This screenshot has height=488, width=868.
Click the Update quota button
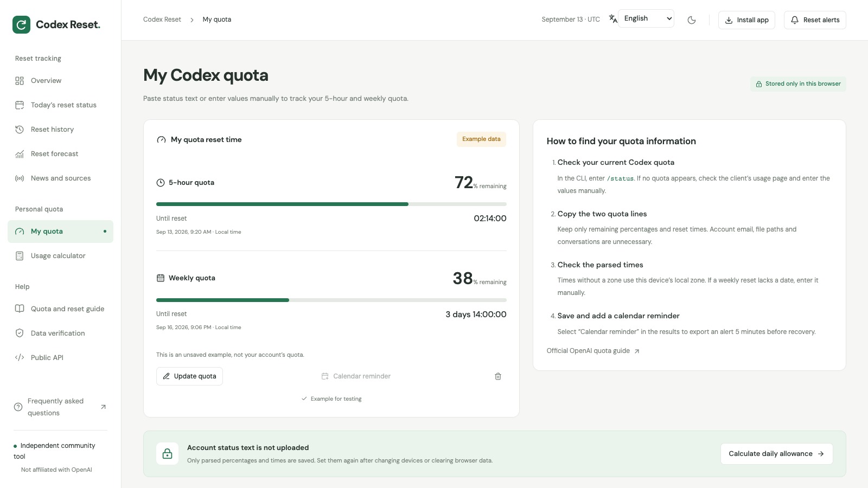point(189,376)
